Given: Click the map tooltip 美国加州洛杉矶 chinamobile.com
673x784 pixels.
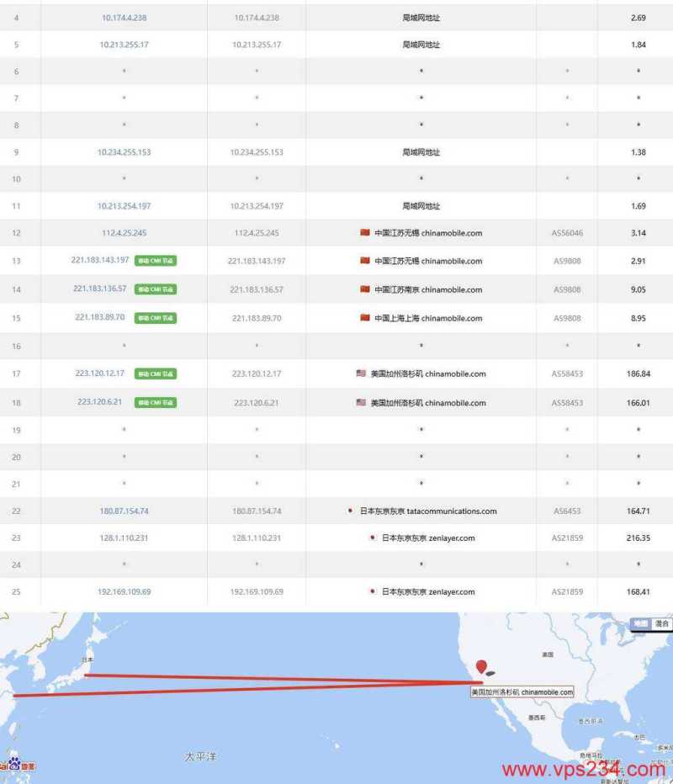Looking at the screenshot, I should [x=522, y=692].
